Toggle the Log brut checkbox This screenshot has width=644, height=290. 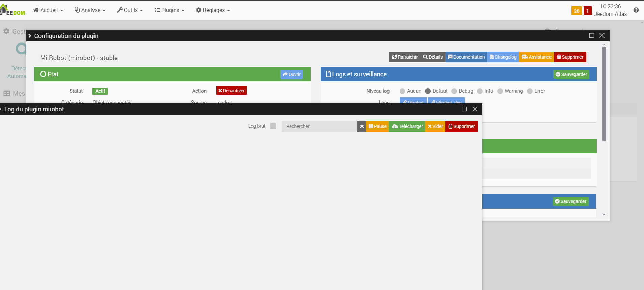[x=273, y=126]
